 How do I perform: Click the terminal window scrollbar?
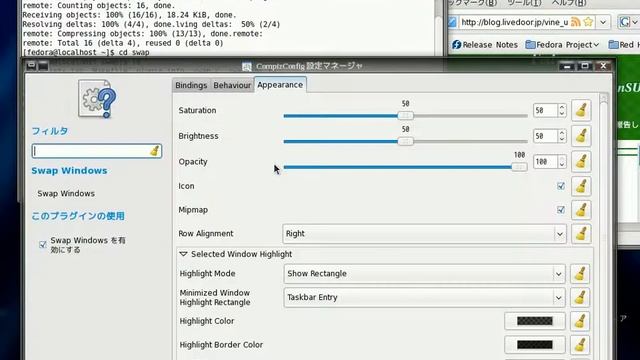[x=438, y=27]
